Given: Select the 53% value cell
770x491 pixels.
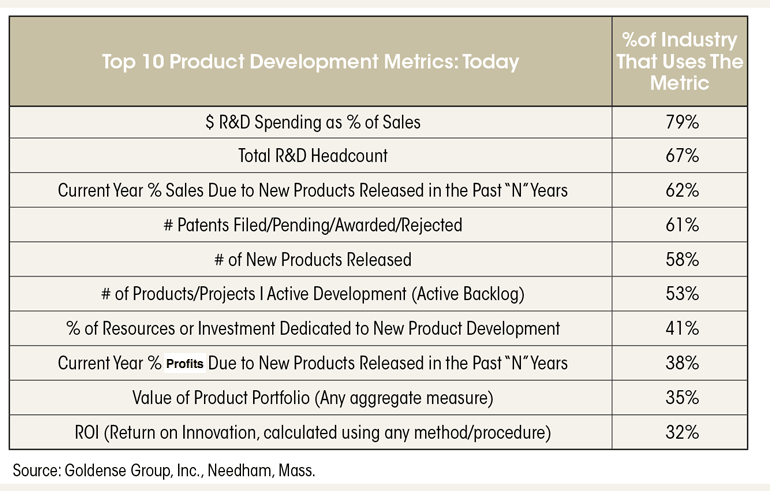Looking at the screenshot, I should click(682, 294).
